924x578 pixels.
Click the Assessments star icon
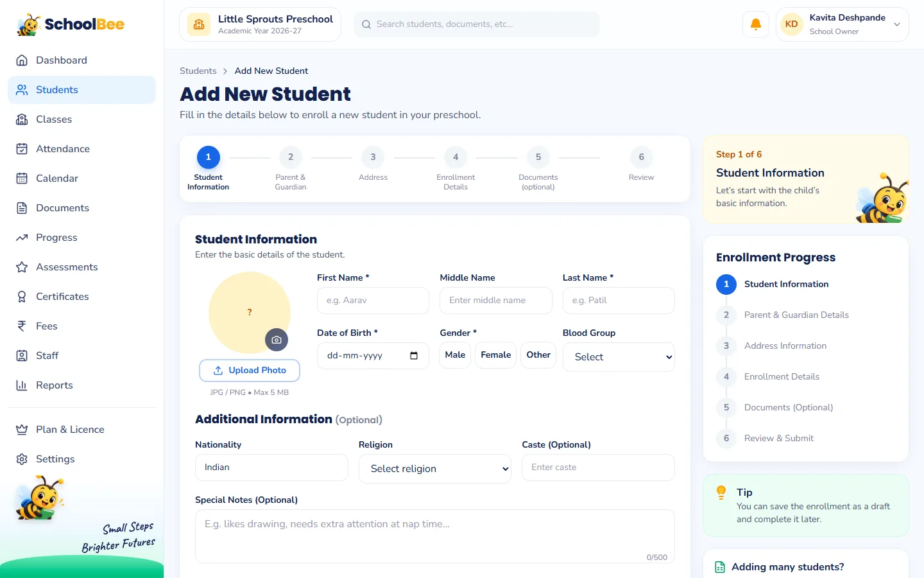click(x=22, y=267)
